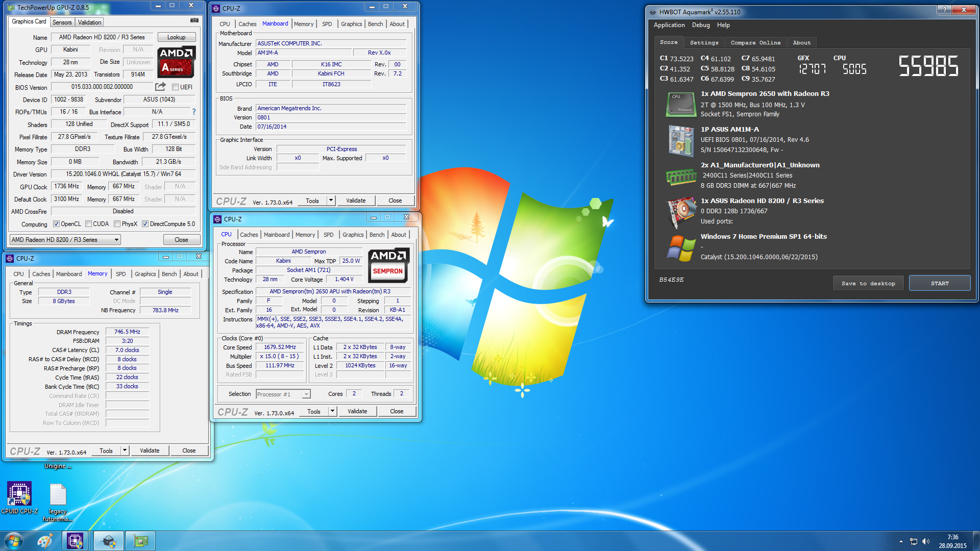
Task: Click the Core Speed 1679.52 MHz value
Action: [280, 347]
